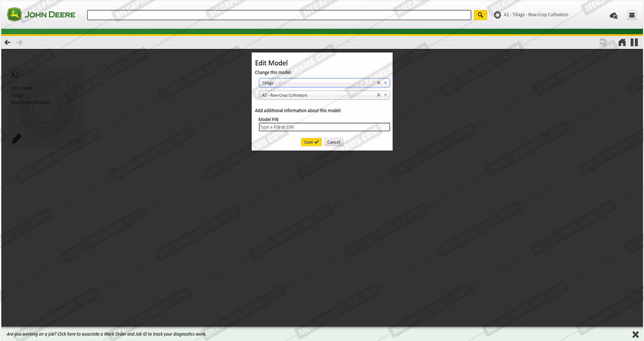
Task: Open the hamburger menu
Action: click(x=632, y=15)
